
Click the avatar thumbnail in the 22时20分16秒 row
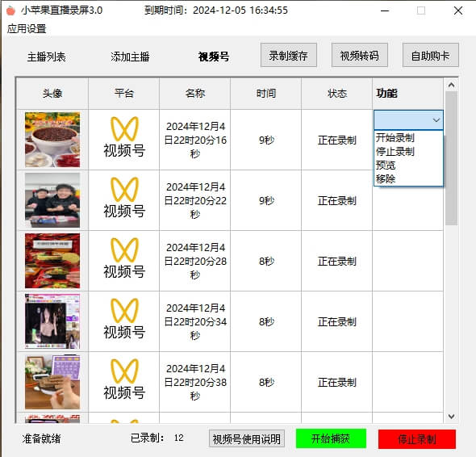(52, 140)
